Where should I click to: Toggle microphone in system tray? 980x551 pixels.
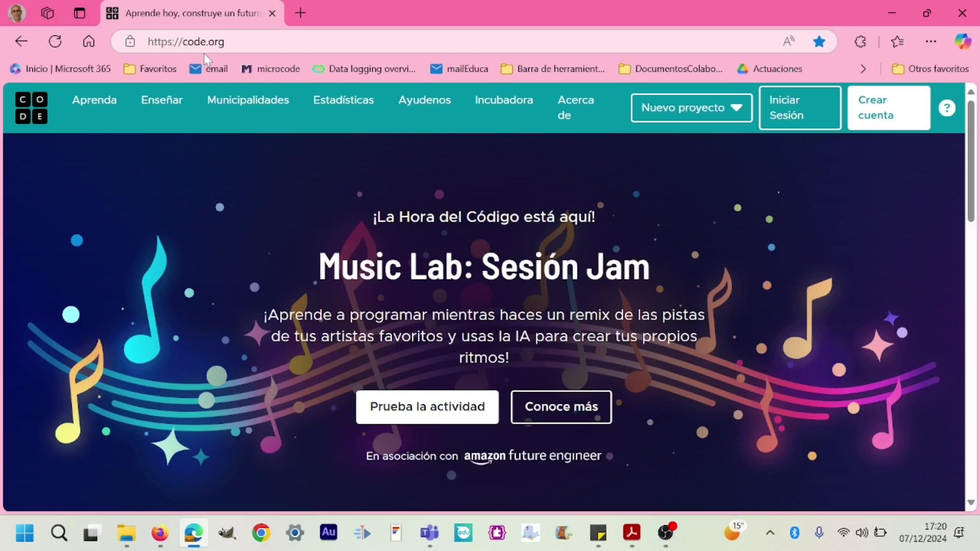pos(819,533)
